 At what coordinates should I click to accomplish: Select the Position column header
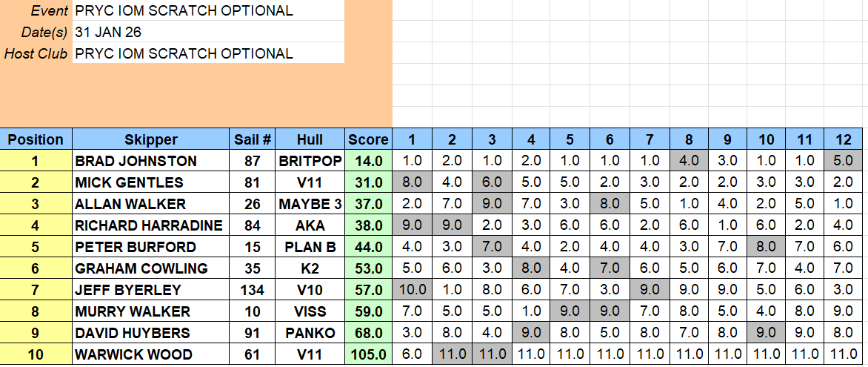coord(36,139)
